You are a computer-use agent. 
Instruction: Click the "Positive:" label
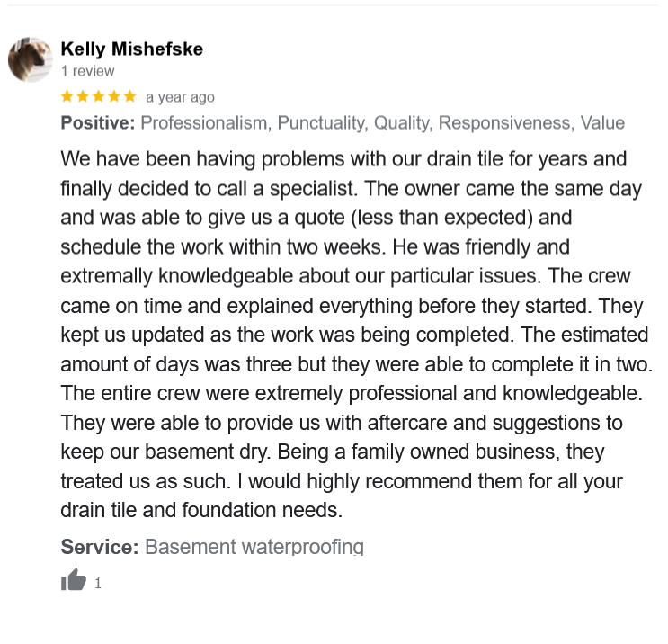[x=98, y=122]
